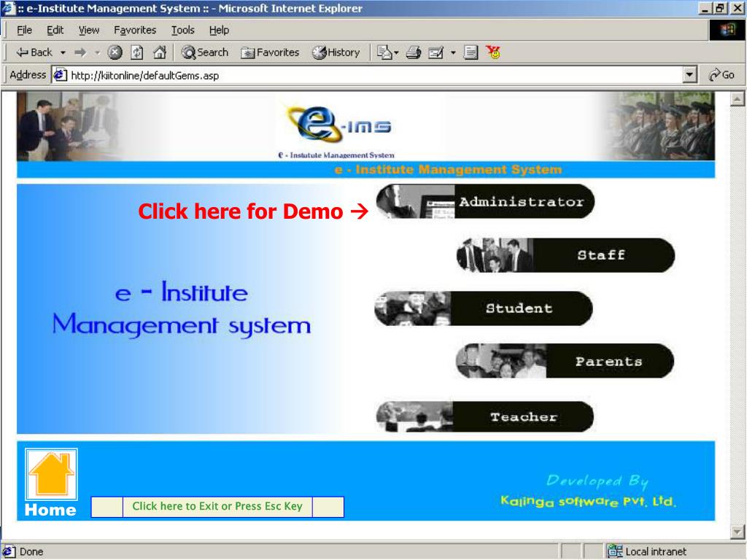Click the Search toolbar button
Image resolution: width=747 pixels, height=560 pixels.
(x=205, y=52)
